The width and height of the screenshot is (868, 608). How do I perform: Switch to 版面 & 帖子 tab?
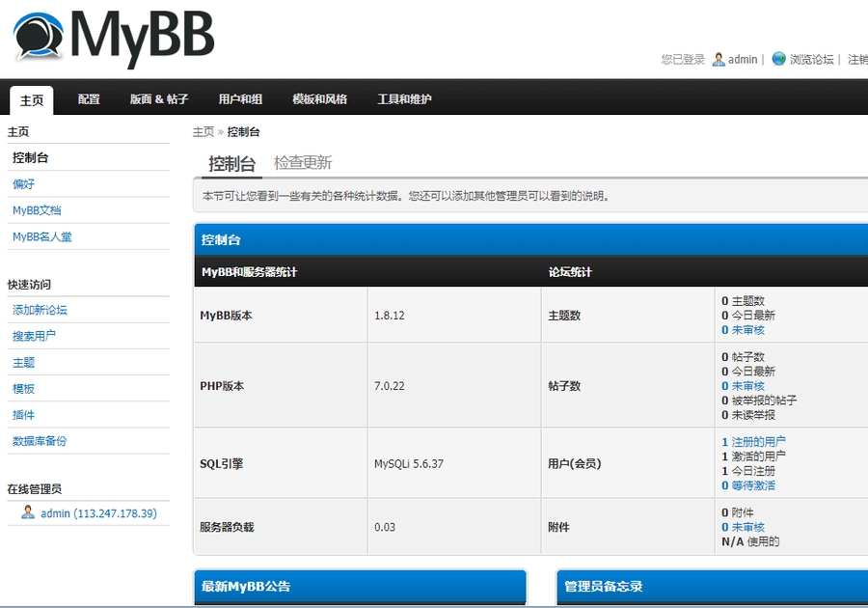(159, 99)
